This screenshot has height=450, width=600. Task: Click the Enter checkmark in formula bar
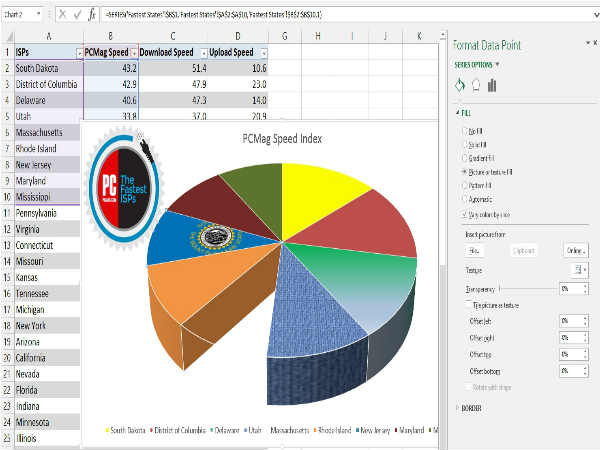76,15
